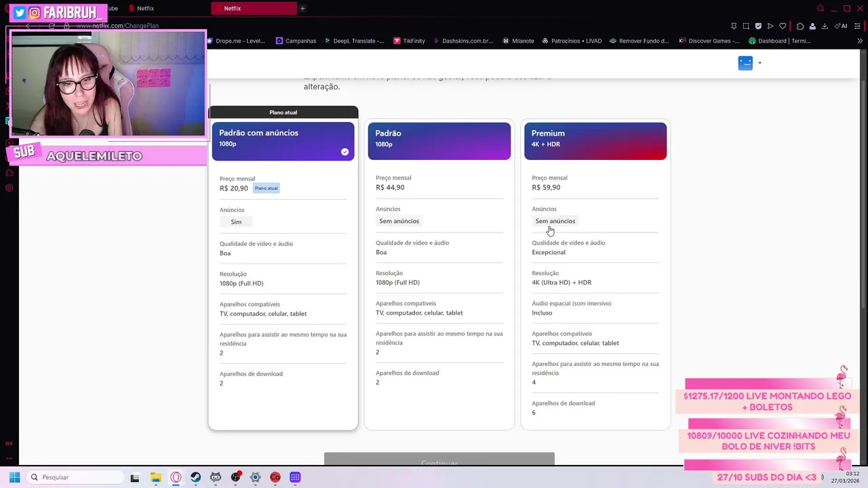Click the Excepcional quality value

[x=549, y=252]
